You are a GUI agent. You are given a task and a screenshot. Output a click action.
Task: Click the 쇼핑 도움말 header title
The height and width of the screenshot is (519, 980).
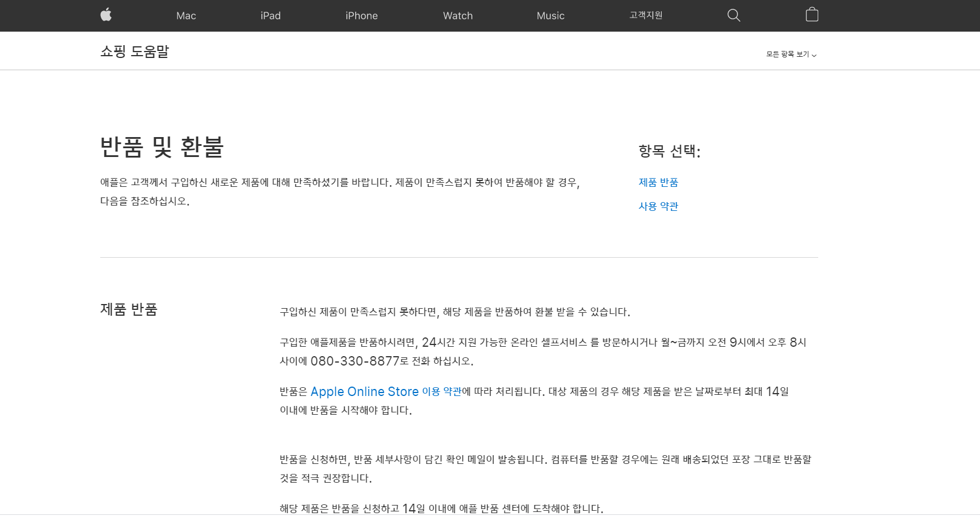[x=135, y=52]
